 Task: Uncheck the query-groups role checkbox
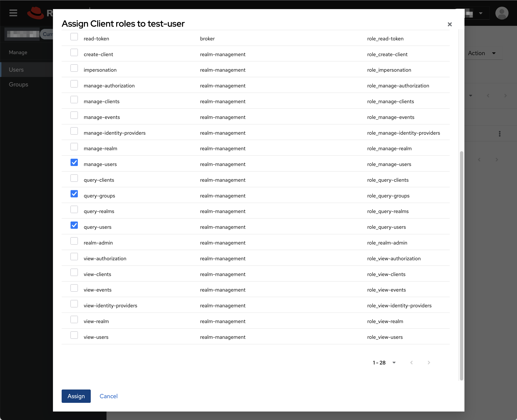click(74, 194)
